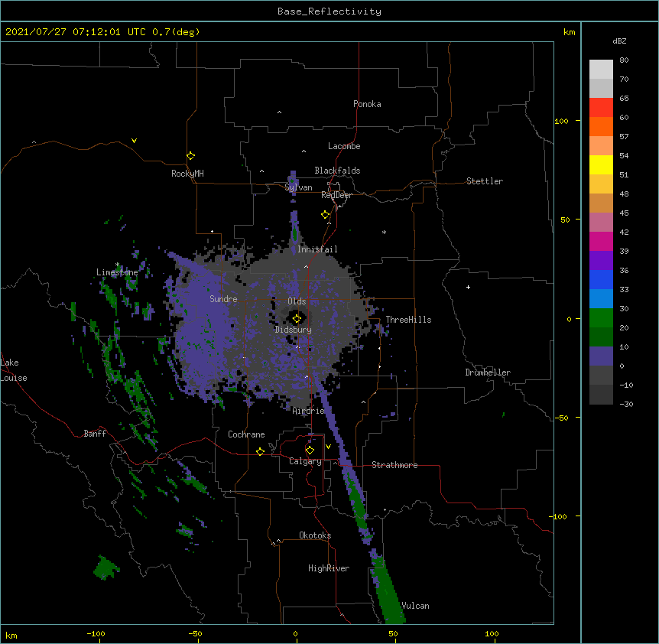This screenshot has width=659, height=644.
Task: Click the Lacombe city label
Action: coord(344,146)
